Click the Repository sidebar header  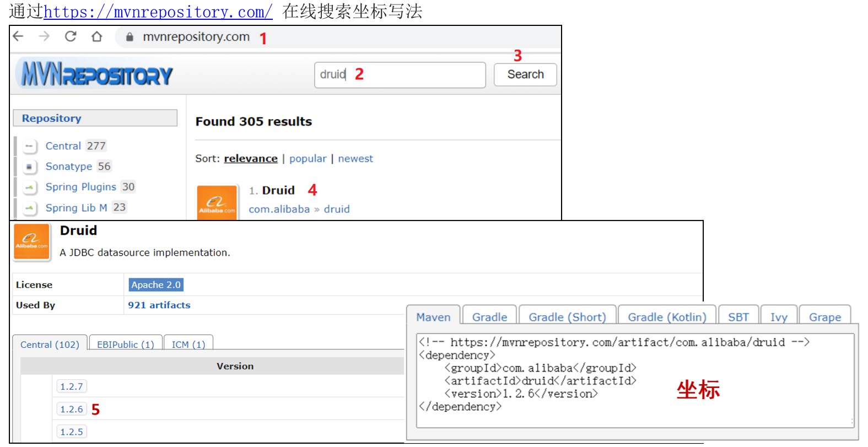click(95, 118)
